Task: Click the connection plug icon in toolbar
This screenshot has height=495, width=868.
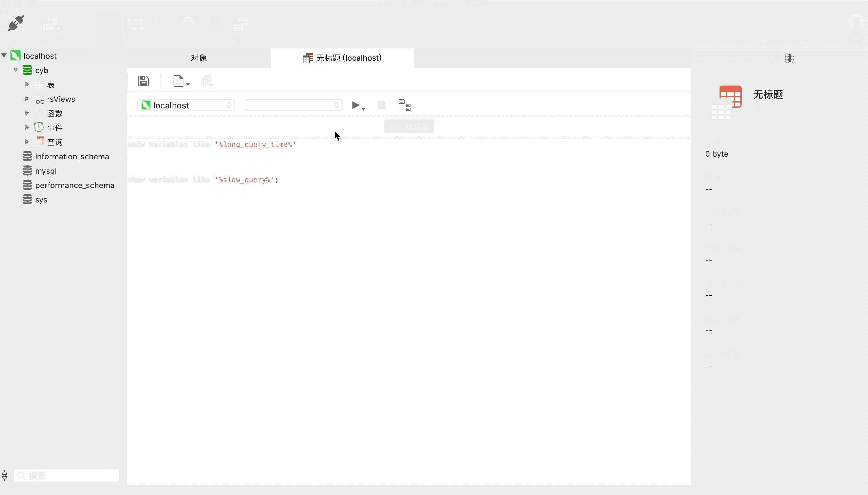Action: point(16,23)
